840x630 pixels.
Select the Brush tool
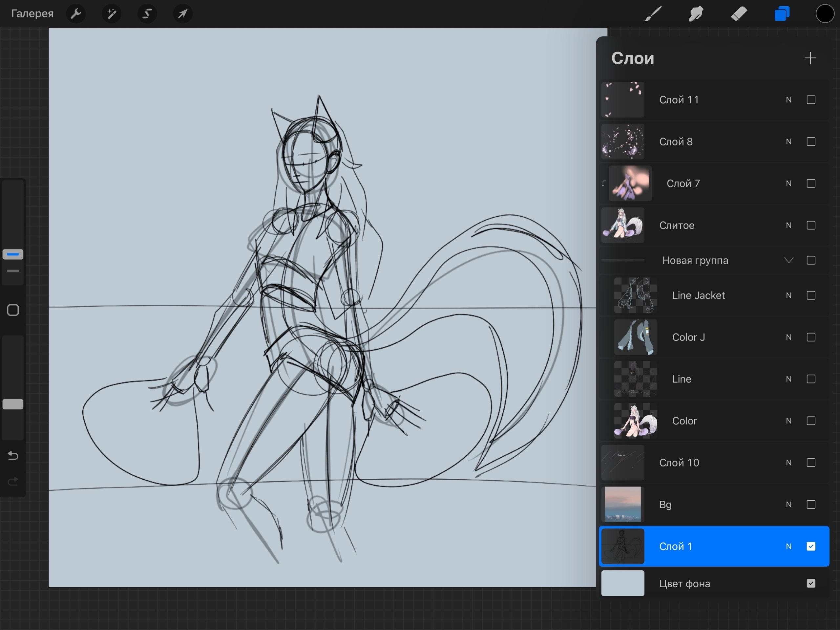tap(653, 14)
